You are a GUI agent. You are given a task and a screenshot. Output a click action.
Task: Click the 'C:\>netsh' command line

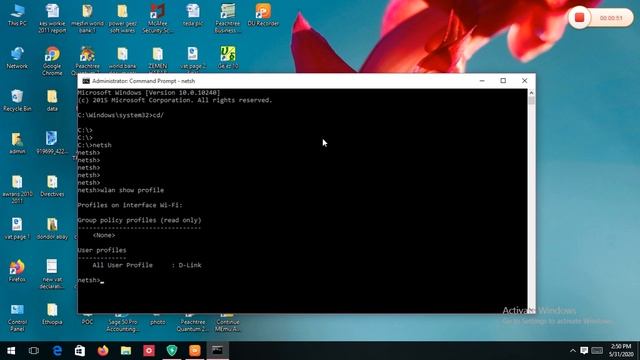point(94,145)
